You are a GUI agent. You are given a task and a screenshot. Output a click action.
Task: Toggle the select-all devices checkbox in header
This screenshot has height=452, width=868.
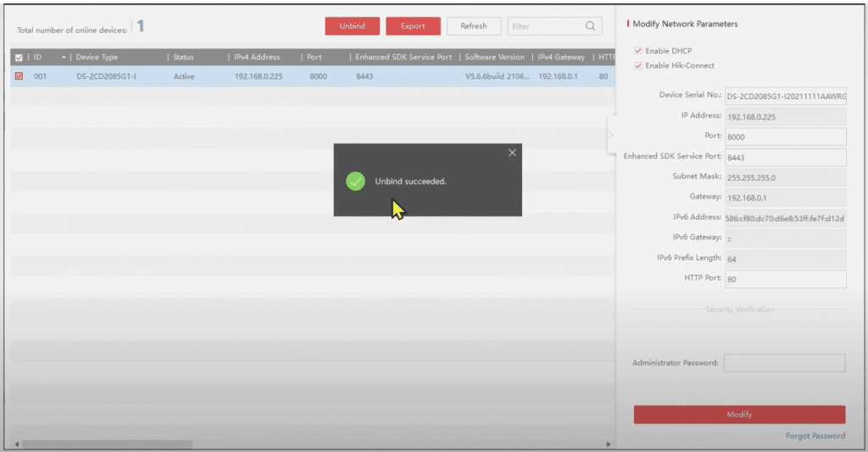pyautogui.click(x=19, y=57)
